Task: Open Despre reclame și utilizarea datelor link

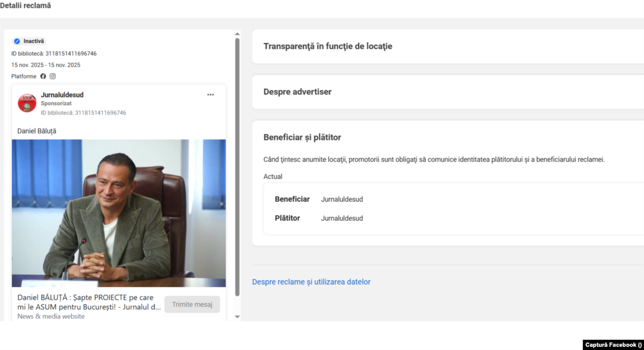Action: (x=311, y=282)
